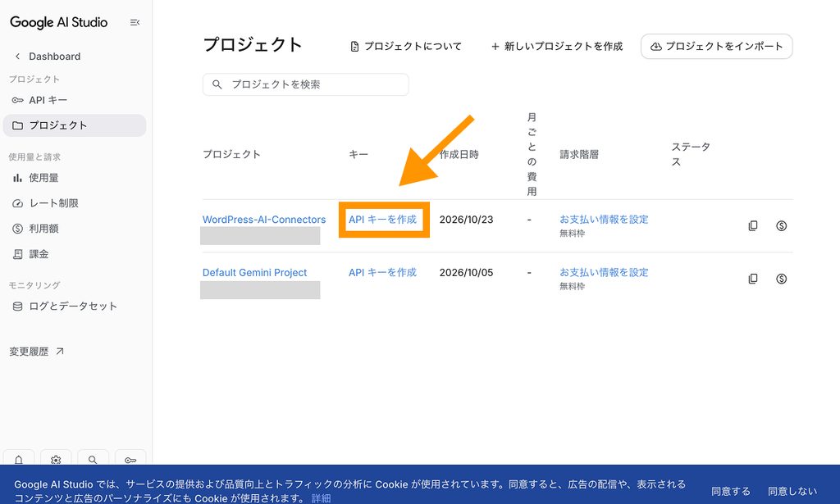840x504 pixels.
Task: Open Default Gemini Project link
Action: [x=254, y=272]
